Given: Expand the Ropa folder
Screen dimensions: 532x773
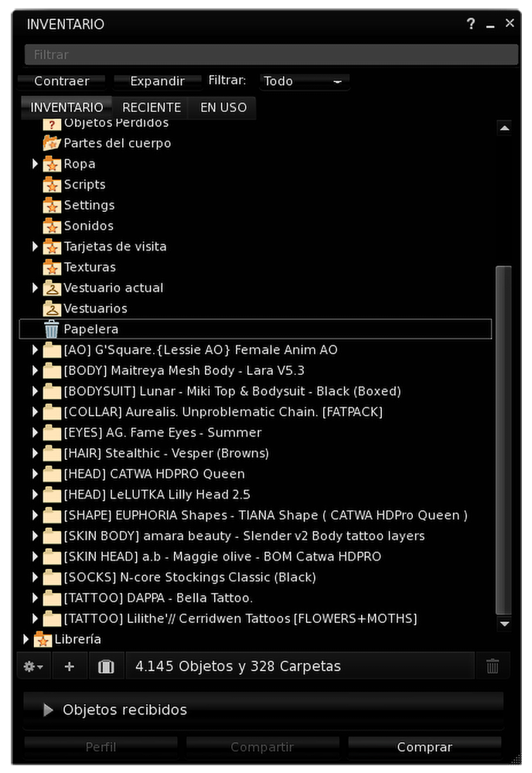Looking at the screenshot, I should (x=36, y=164).
